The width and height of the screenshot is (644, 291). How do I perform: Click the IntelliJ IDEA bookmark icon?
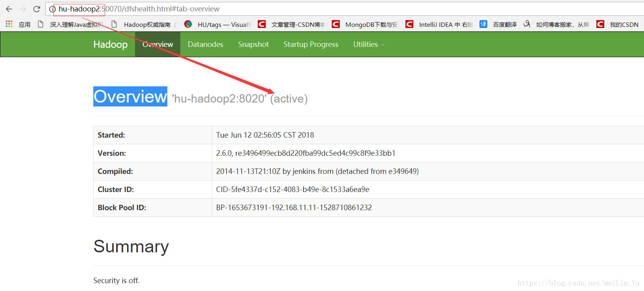(x=409, y=24)
